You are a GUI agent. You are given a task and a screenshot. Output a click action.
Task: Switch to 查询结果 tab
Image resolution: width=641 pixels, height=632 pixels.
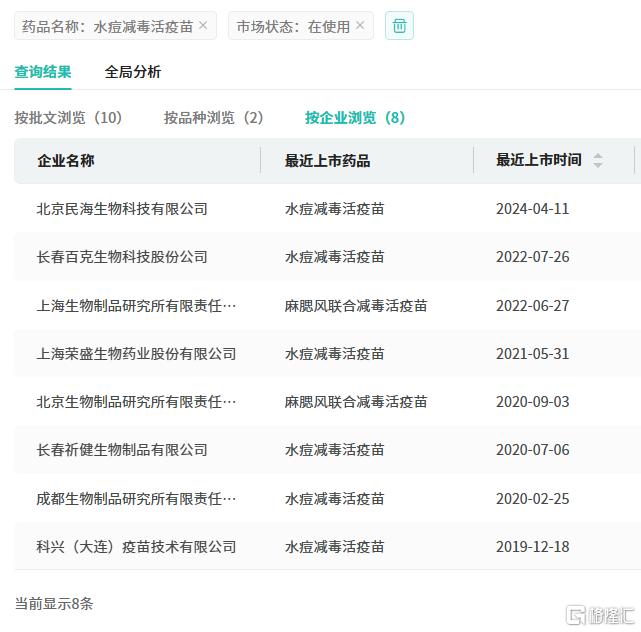43,72
